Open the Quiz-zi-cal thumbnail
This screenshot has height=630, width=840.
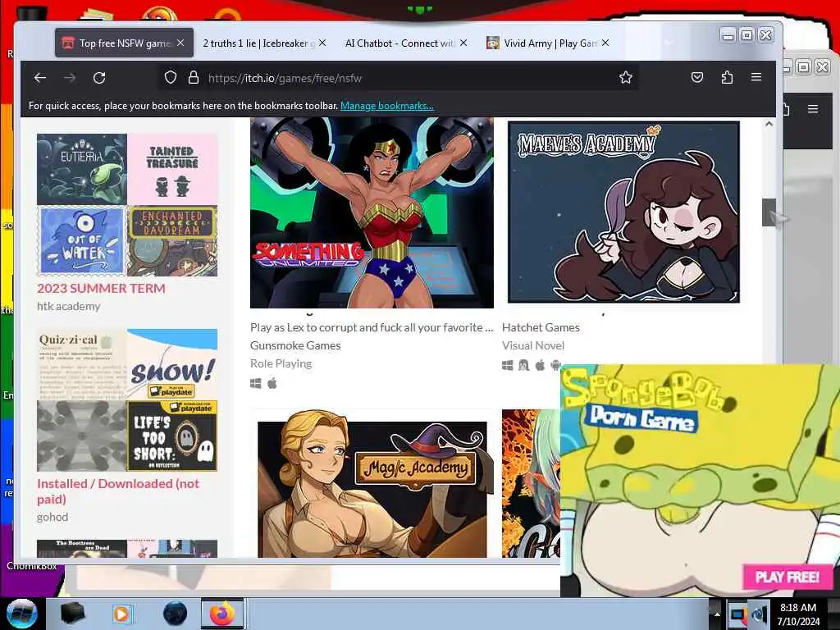pos(82,364)
